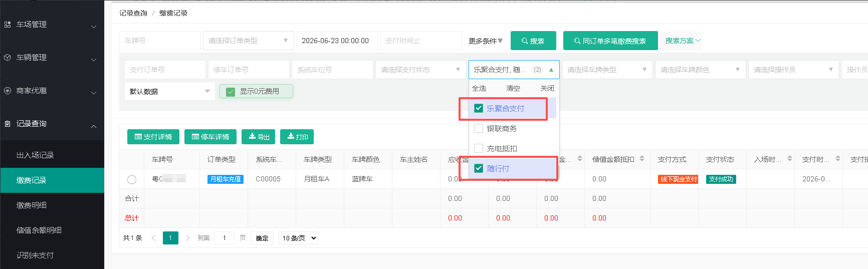
Task: Focus the 系统车位号 input field
Action: (x=332, y=70)
